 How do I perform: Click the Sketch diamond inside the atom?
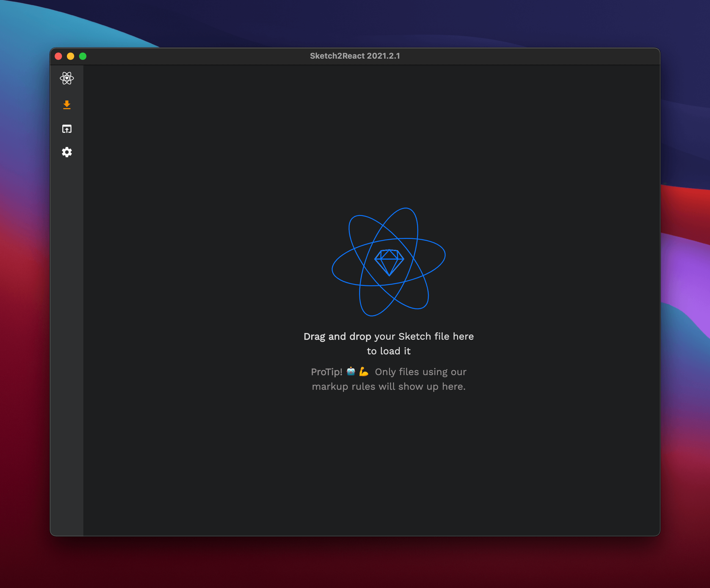tap(389, 262)
